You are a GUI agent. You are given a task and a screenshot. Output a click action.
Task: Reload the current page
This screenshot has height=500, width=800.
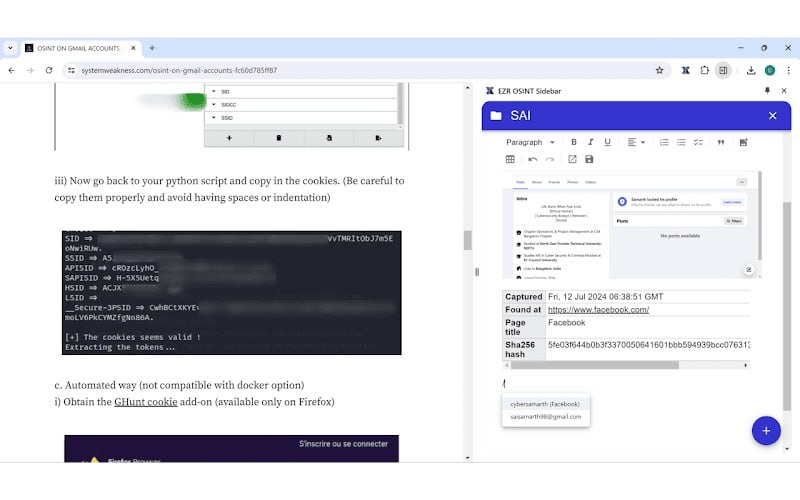tap(49, 70)
